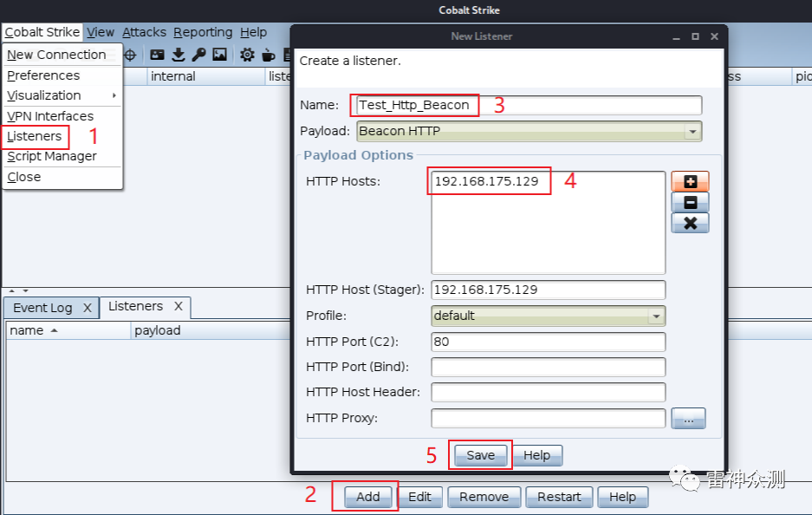Viewport: 812px width, 515px height.
Task: Click the gear toolbar icon
Action: pyautogui.click(x=247, y=55)
